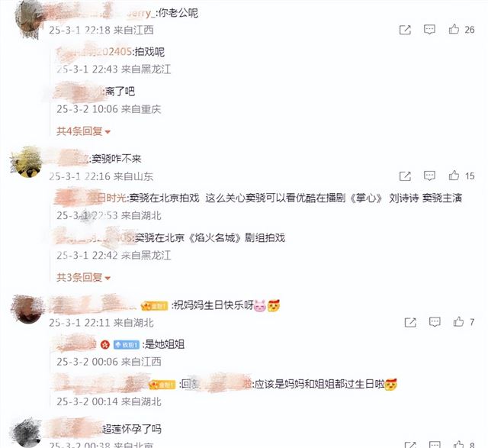This screenshot has width=488, height=448.
Task: Open avatar of '窦骁咋不来' commenter
Action: pos(27,162)
